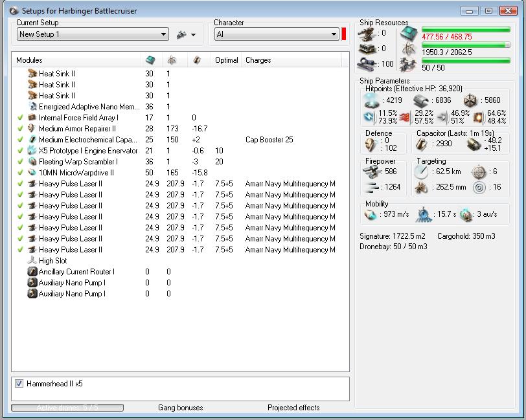This screenshot has width=526, height=420.
Task: Select the Fleeting Warp Scrambler I icon
Action: tap(32, 162)
